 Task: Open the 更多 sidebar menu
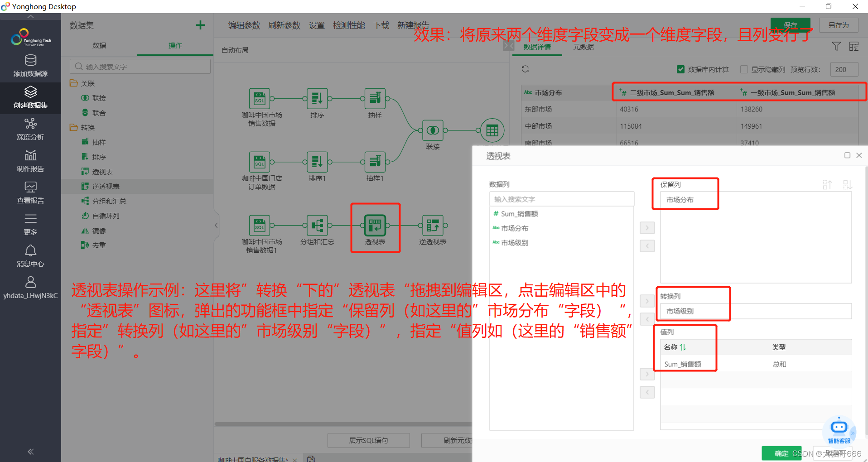(30, 225)
